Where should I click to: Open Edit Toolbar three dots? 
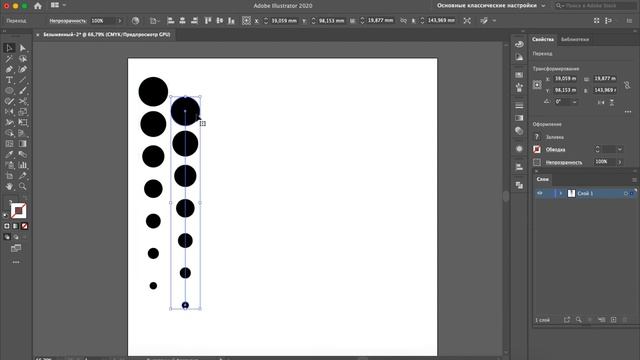click(x=16, y=262)
